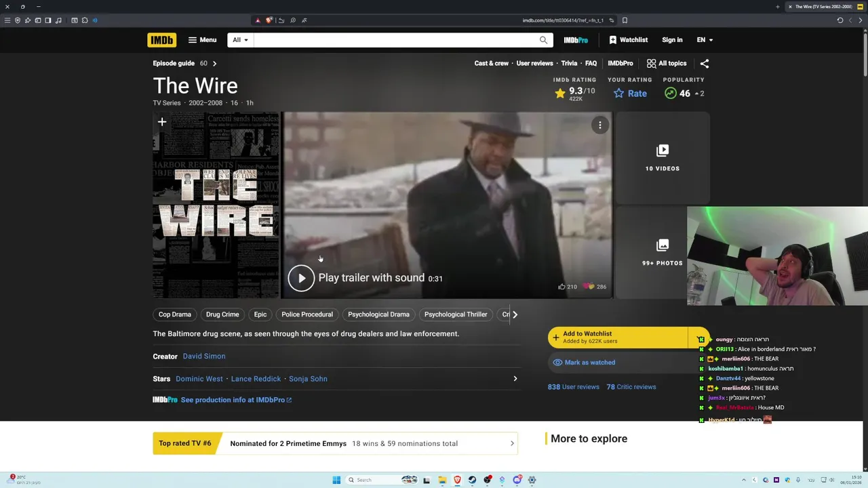Click The Wire poster image
The image size is (868, 488).
point(216,205)
